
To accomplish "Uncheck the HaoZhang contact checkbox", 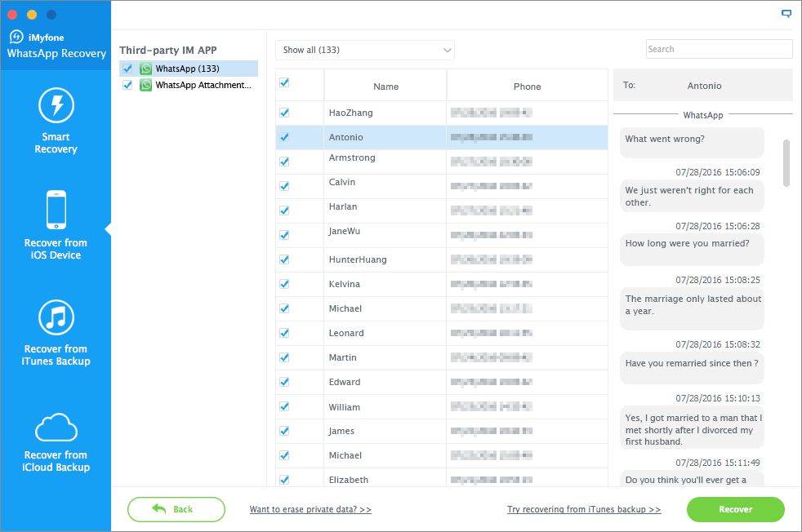I will click(284, 113).
